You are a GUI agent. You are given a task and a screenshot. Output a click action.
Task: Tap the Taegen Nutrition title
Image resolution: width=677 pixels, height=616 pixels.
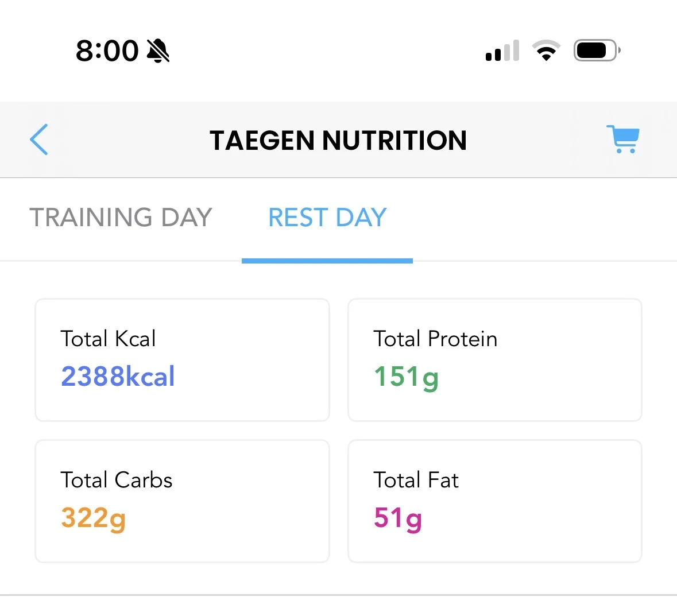point(338,140)
